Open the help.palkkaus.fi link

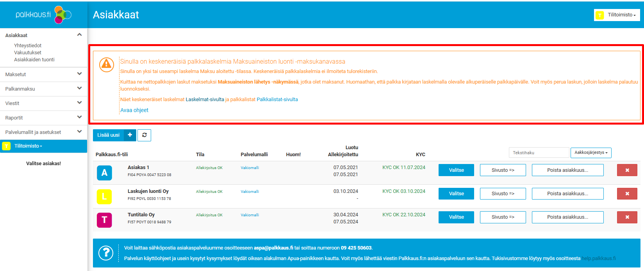pyautogui.click(x=599, y=259)
